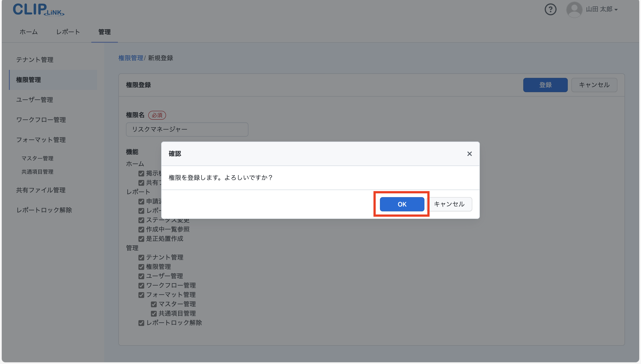Click キャンセル in the confirmation dialog
This screenshot has width=641, height=364.
[450, 204]
